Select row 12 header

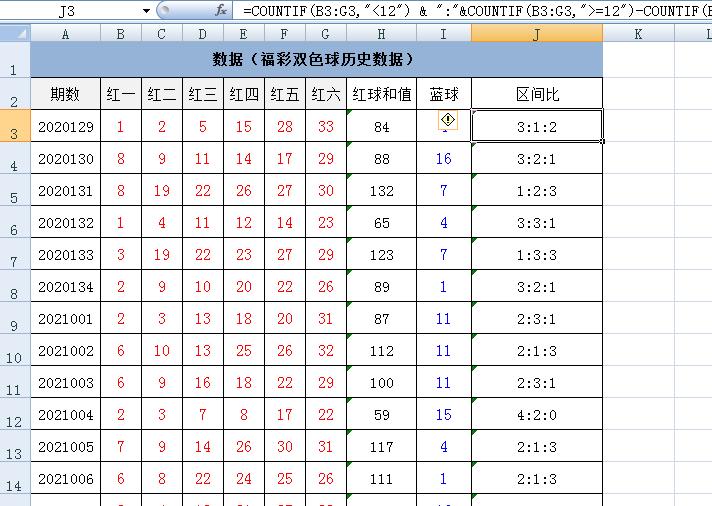[15, 414]
